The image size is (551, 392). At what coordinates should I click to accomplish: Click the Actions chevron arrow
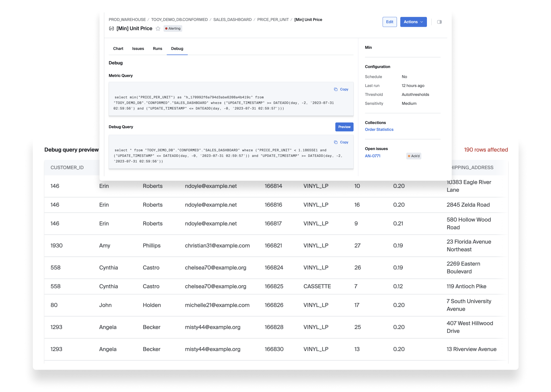[x=422, y=22]
